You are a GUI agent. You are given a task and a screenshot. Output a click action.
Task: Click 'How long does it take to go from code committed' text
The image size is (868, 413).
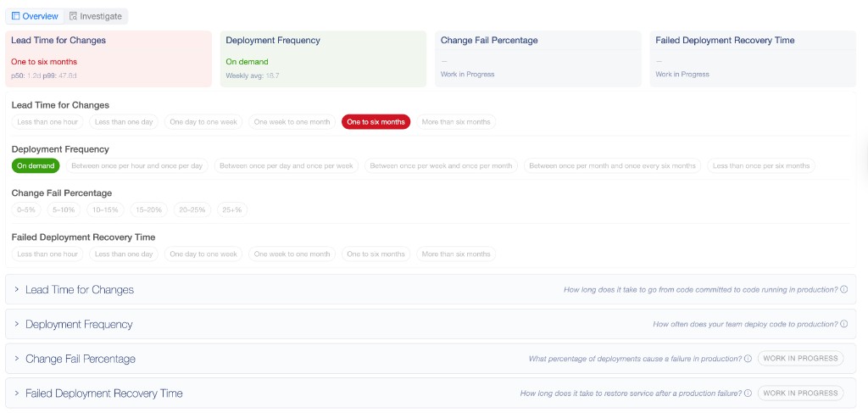(701, 289)
